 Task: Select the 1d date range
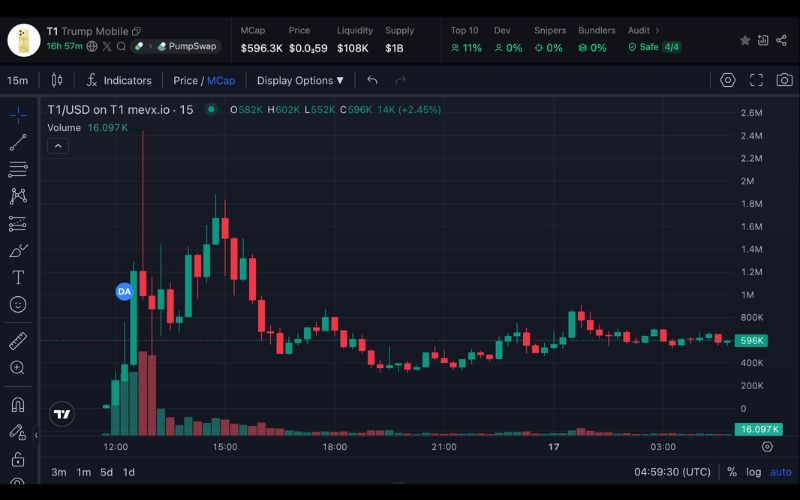[x=129, y=472]
